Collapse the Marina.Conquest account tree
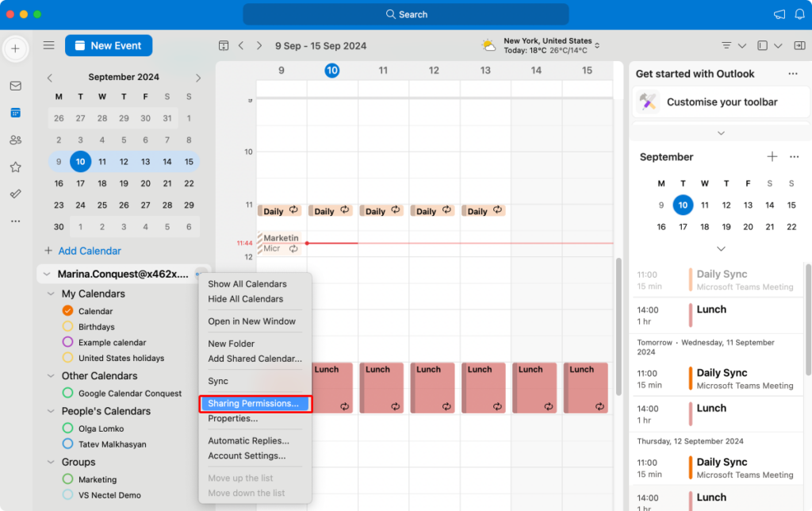The height and width of the screenshot is (511, 812). [x=47, y=273]
